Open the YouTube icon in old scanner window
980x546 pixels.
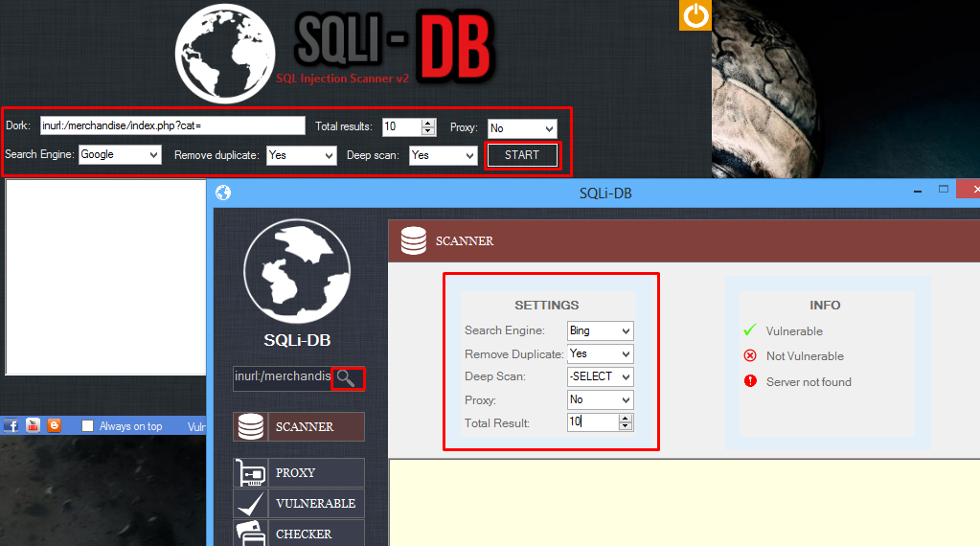click(33, 425)
